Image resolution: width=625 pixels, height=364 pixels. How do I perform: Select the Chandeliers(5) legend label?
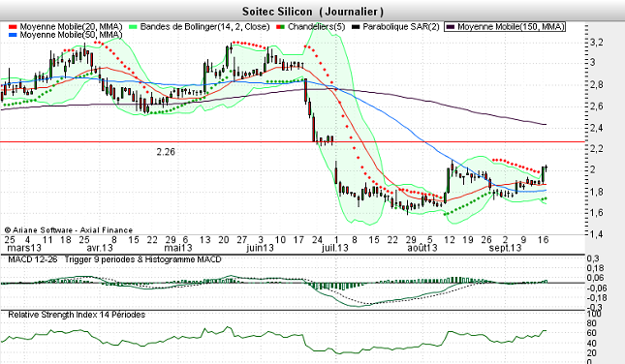(317, 27)
